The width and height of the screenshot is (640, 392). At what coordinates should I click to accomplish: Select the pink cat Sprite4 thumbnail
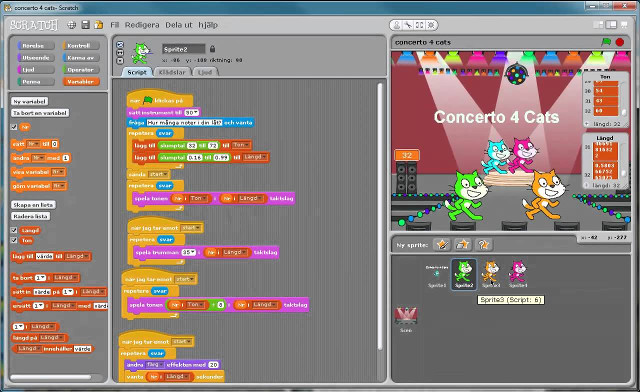tap(518, 274)
